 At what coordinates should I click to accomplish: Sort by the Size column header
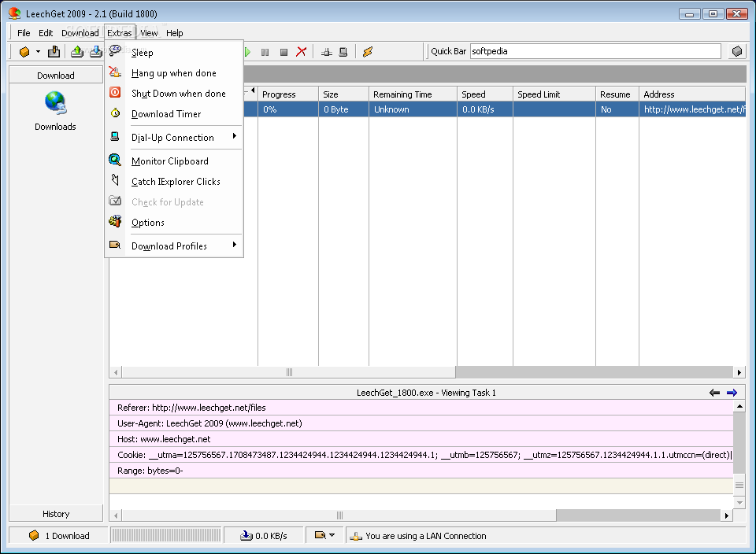pos(343,94)
